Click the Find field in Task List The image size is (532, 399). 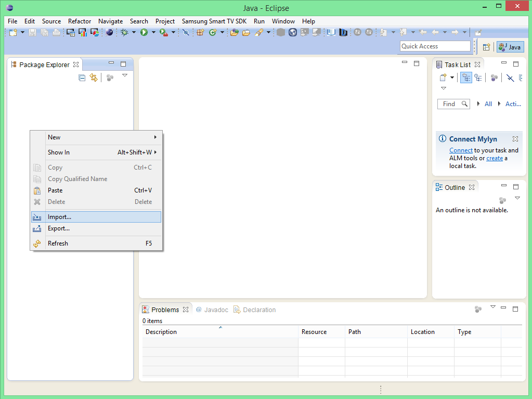(x=453, y=104)
